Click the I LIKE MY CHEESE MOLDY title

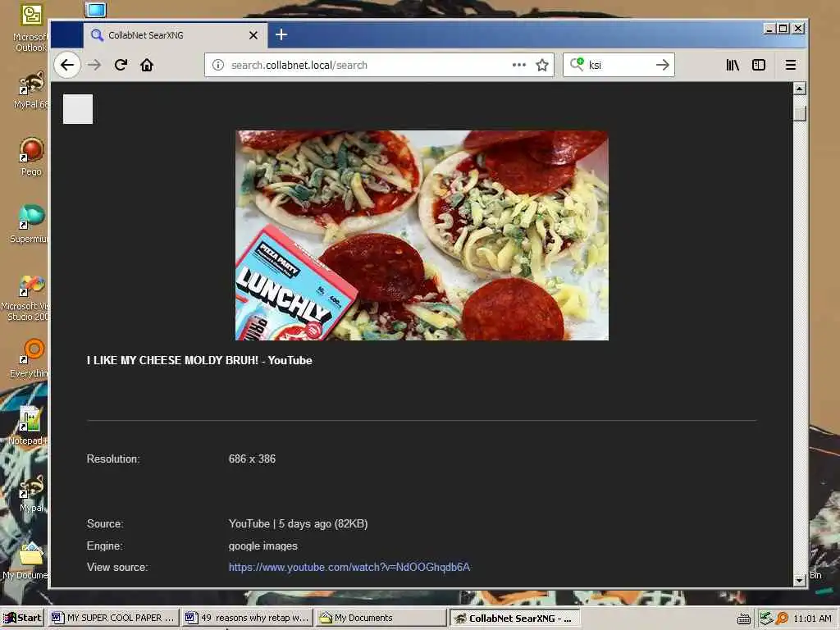pos(199,361)
